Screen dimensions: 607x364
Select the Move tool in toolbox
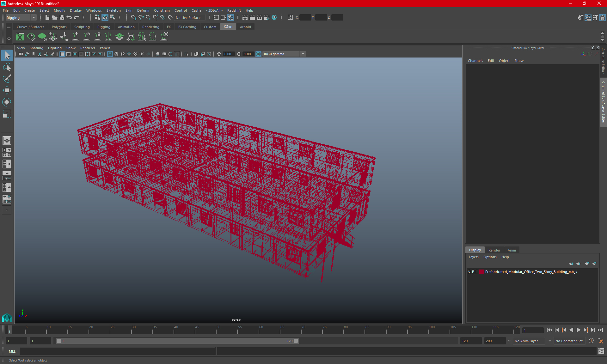7,90
